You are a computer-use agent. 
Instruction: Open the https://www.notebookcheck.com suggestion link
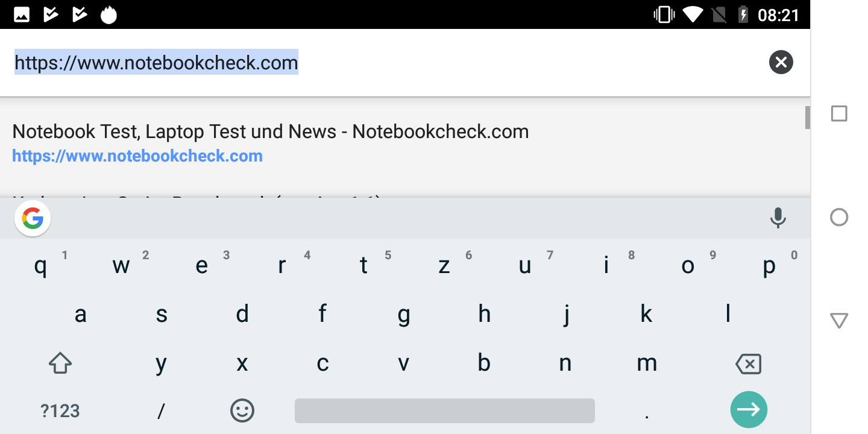[137, 156]
